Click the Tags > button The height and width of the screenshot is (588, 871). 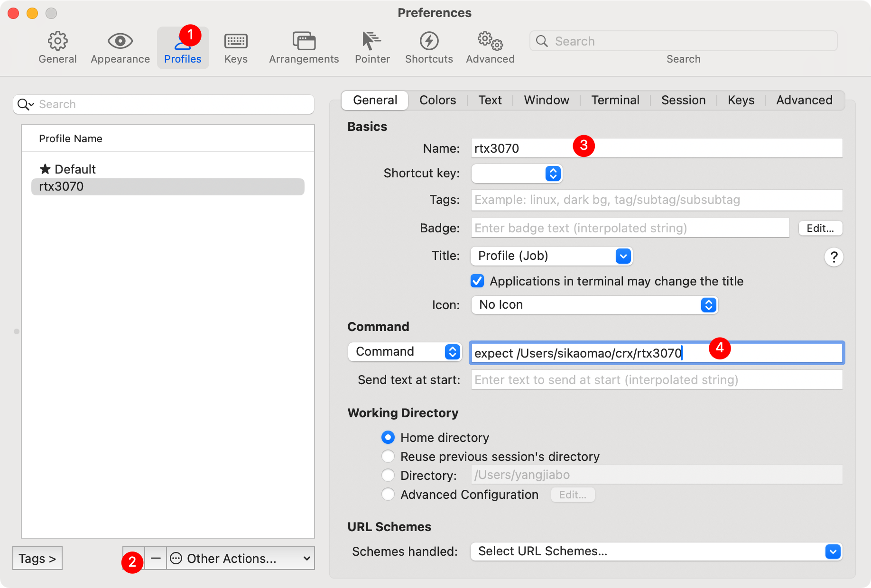pos(37,558)
